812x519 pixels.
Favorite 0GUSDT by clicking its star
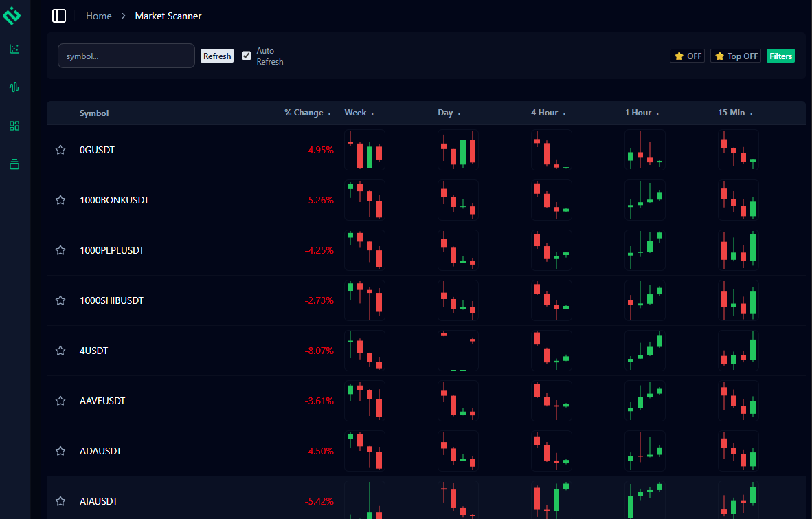[x=60, y=149]
